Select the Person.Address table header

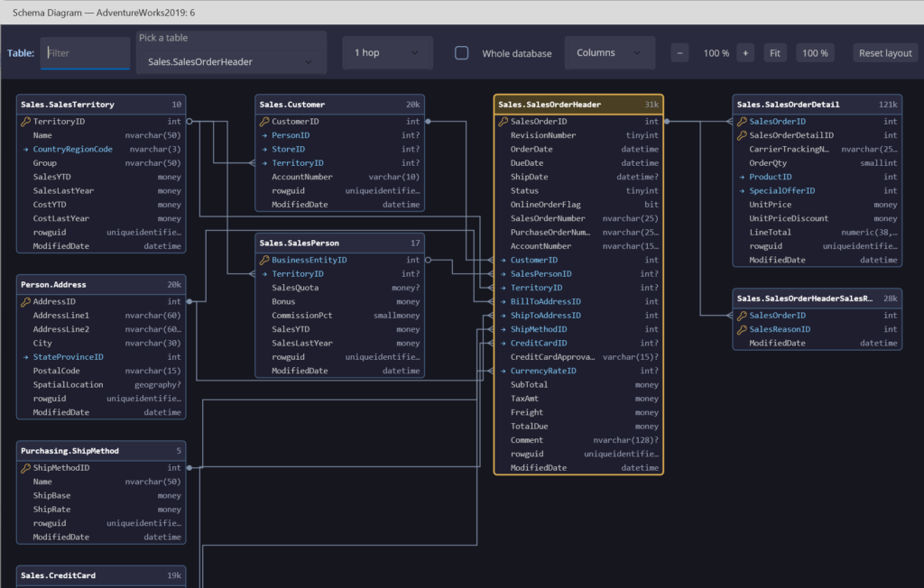click(101, 285)
